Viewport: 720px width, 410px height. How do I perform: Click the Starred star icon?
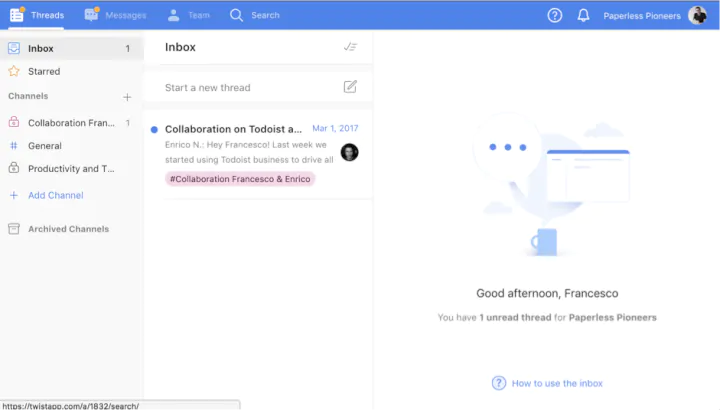(x=14, y=71)
